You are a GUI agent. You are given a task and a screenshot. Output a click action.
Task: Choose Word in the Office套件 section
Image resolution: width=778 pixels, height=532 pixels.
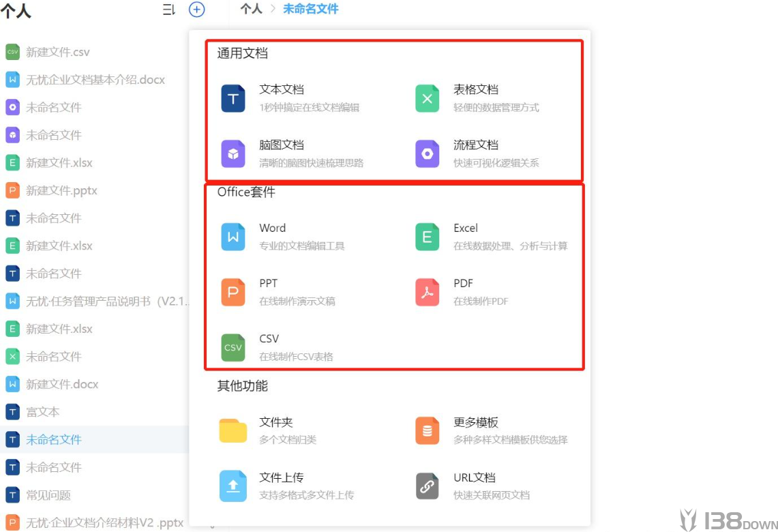pos(272,228)
